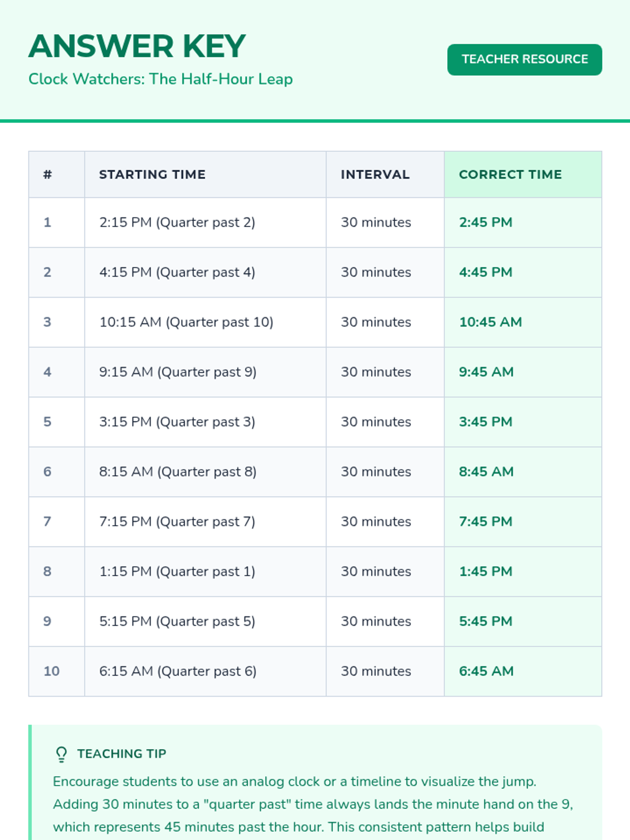Click the Starting Time column header

[152, 174]
